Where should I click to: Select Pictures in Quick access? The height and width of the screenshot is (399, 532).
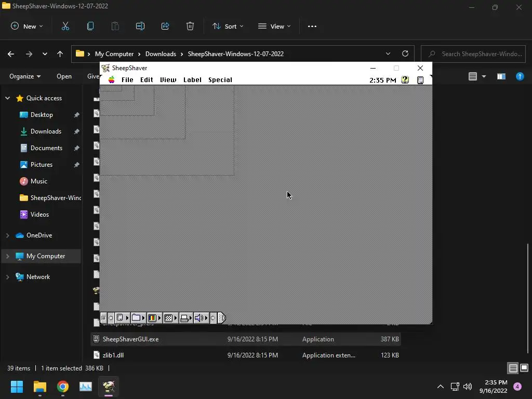click(42, 165)
